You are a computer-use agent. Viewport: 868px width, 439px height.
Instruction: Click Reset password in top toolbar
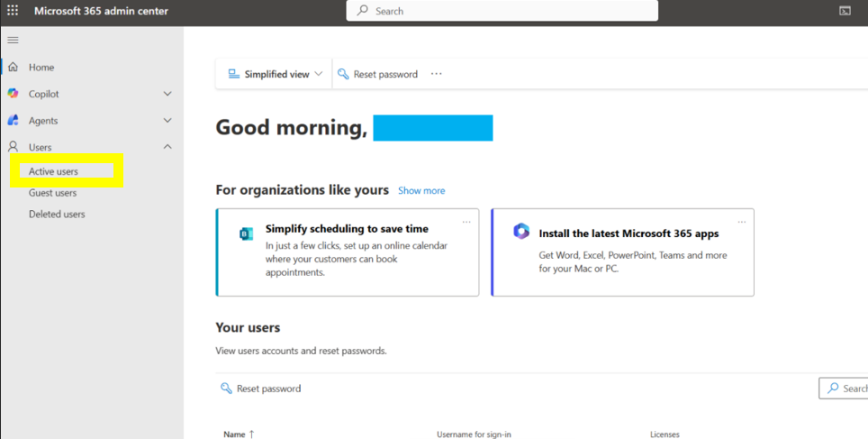(377, 74)
